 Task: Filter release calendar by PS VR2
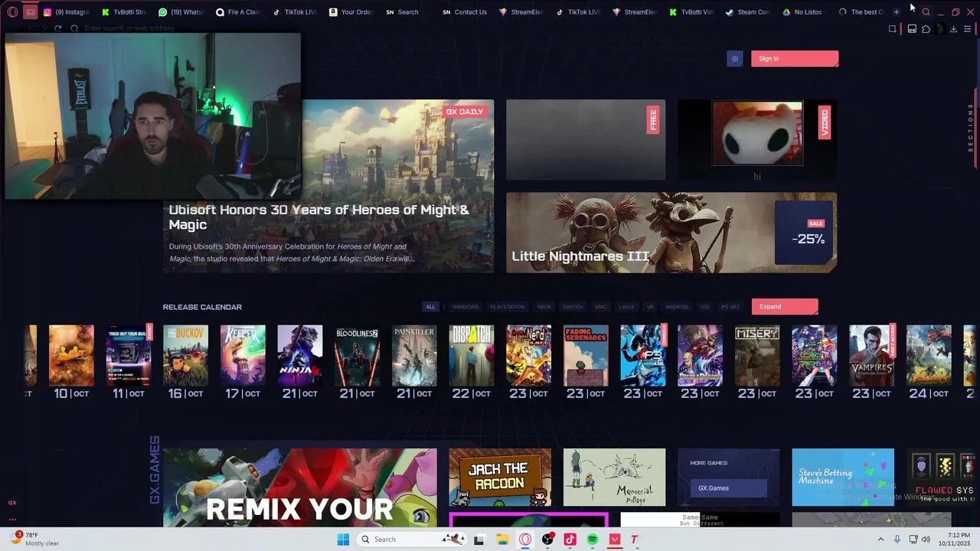coord(730,307)
